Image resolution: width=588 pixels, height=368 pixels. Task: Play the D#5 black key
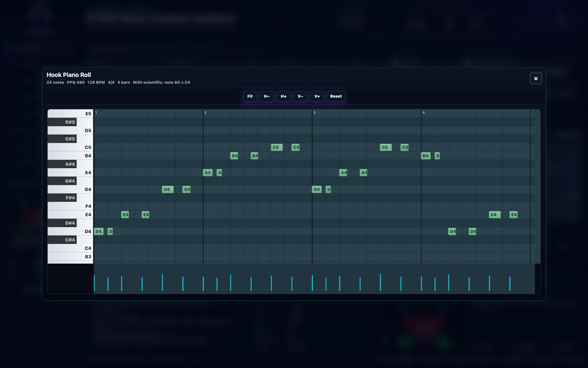(x=62, y=122)
